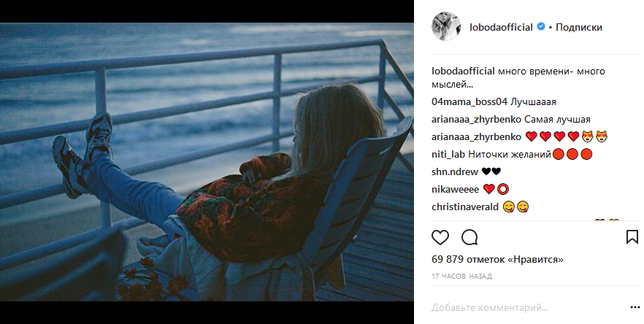This screenshot has width=644, height=324.
Task: Save post with the bookmark icon
Action: 632,237
